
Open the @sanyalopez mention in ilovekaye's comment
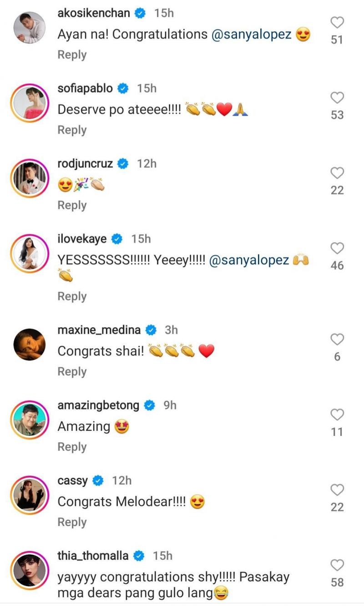tap(249, 260)
